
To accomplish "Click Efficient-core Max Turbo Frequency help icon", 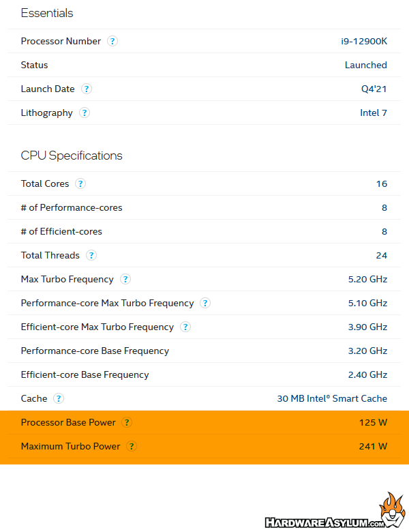I will 185,327.
